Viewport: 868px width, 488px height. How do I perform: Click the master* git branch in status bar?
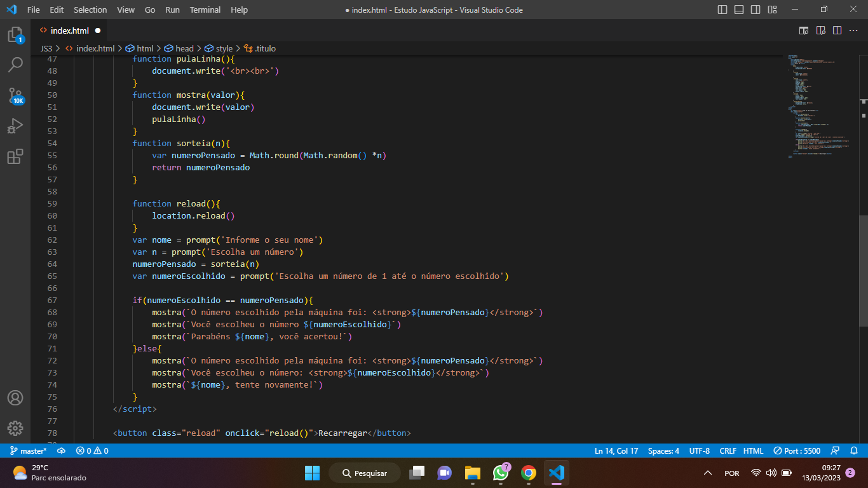pyautogui.click(x=28, y=451)
